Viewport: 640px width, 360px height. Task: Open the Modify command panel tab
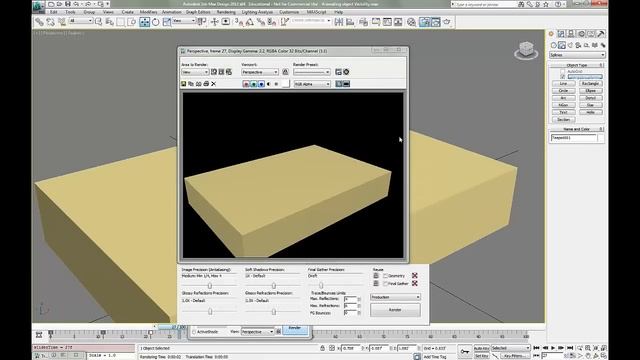point(561,34)
